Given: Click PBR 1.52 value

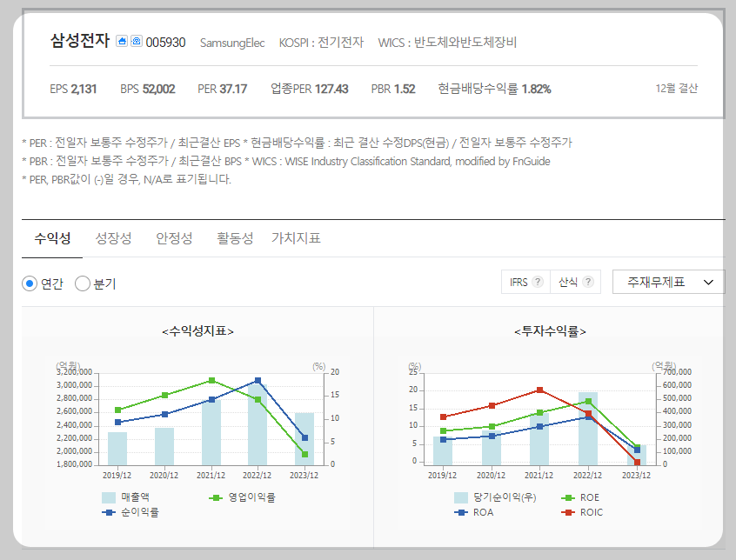Looking at the screenshot, I should (x=393, y=89).
